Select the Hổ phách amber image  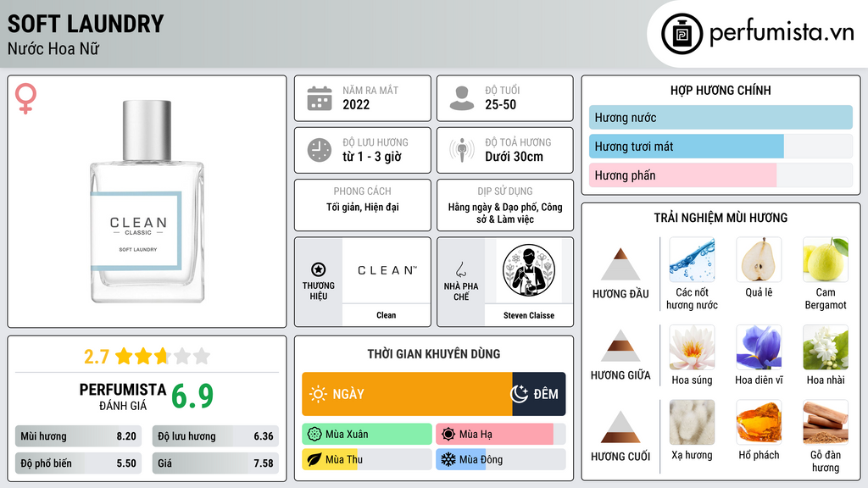click(759, 422)
